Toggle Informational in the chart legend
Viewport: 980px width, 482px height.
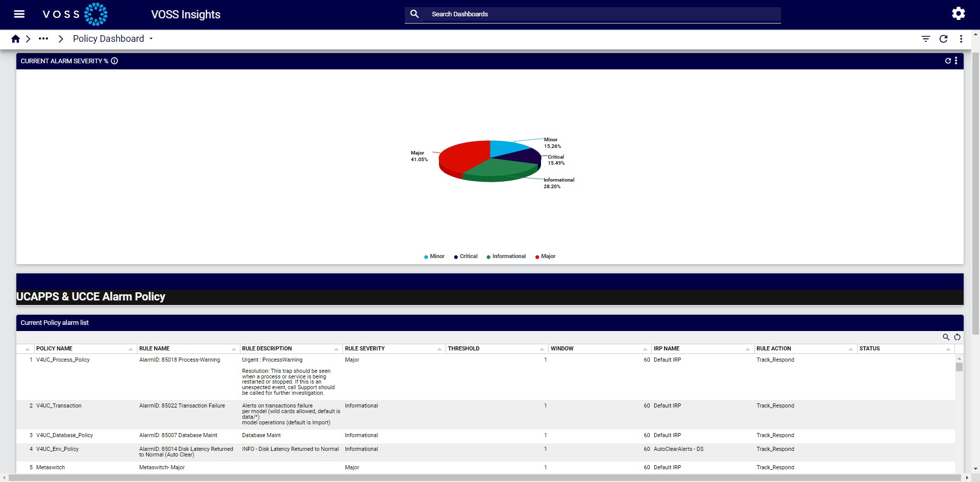click(x=506, y=257)
